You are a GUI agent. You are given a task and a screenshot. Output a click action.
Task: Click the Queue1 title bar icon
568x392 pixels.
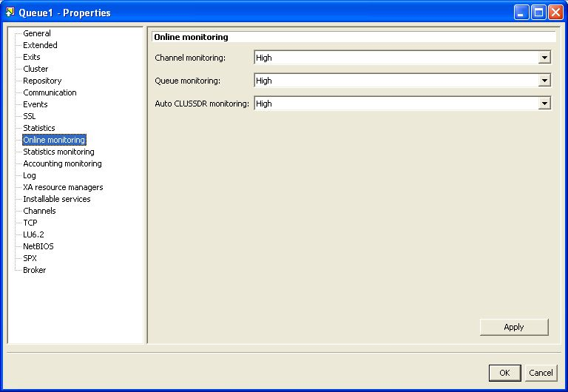pos(10,13)
